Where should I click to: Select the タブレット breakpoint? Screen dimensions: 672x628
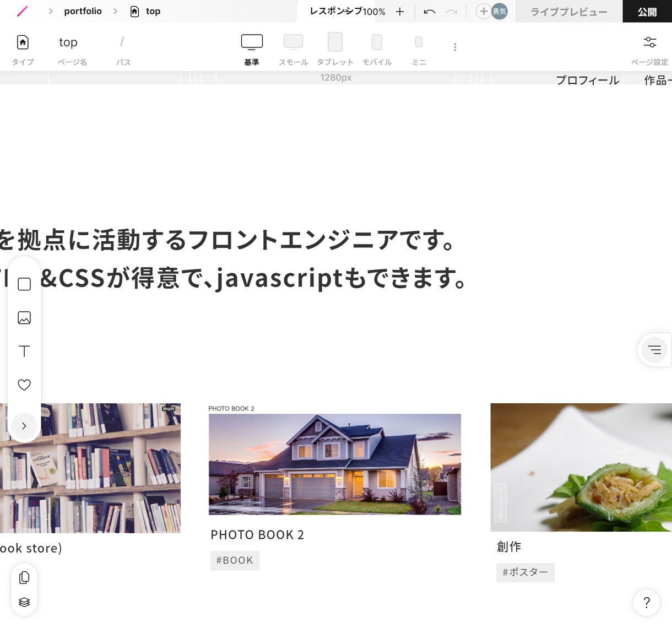click(335, 48)
